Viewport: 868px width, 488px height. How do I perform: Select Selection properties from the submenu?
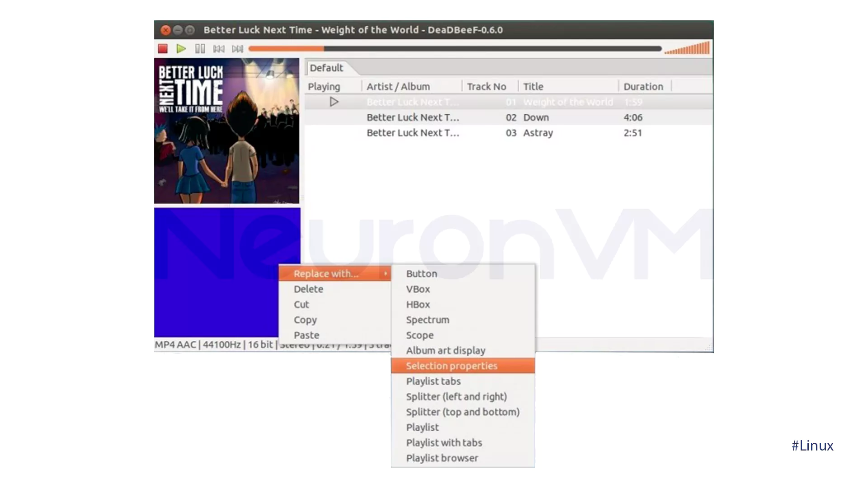pos(463,366)
